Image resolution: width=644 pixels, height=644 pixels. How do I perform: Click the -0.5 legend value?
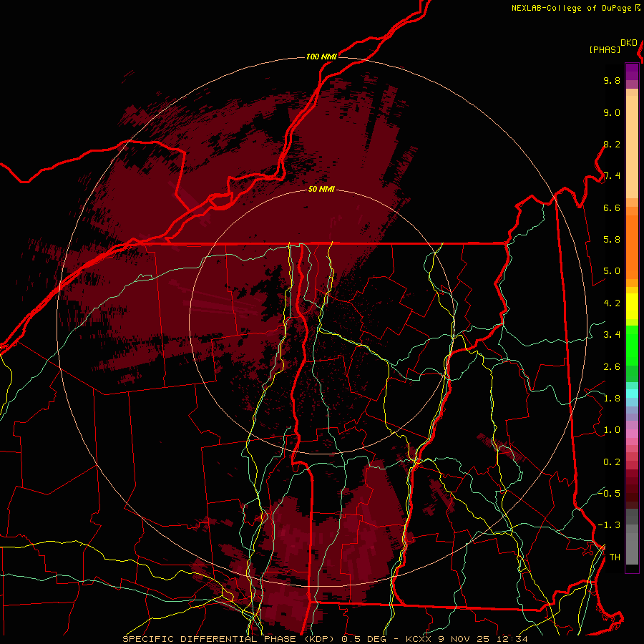[x=609, y=494]
